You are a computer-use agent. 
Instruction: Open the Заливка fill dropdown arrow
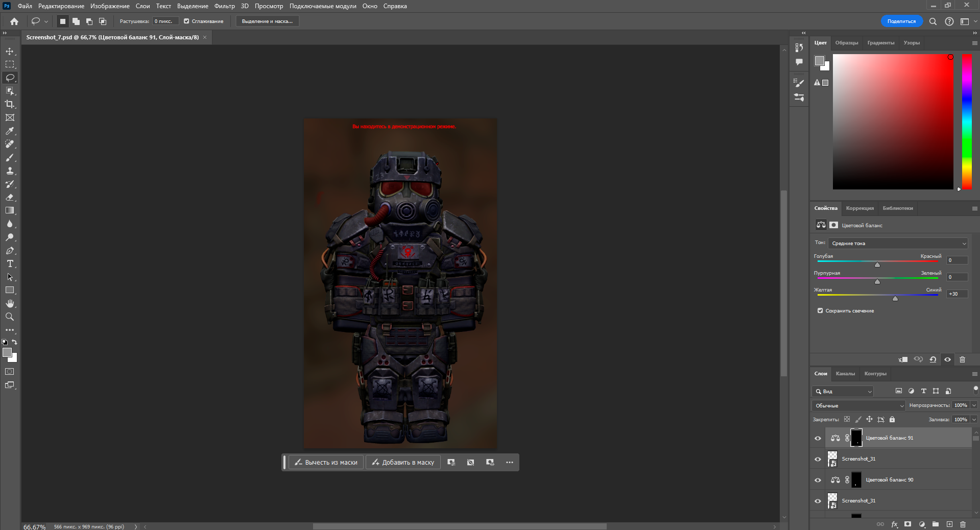point(974,419)
